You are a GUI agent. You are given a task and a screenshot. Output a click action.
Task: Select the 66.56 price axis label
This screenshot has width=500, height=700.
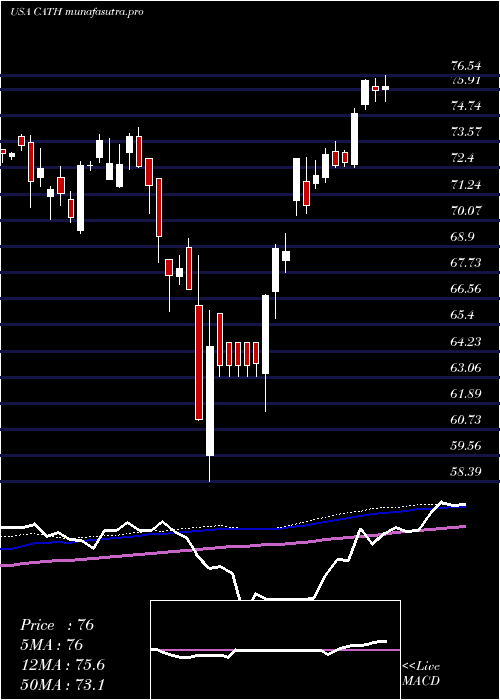tap(466, 288)
